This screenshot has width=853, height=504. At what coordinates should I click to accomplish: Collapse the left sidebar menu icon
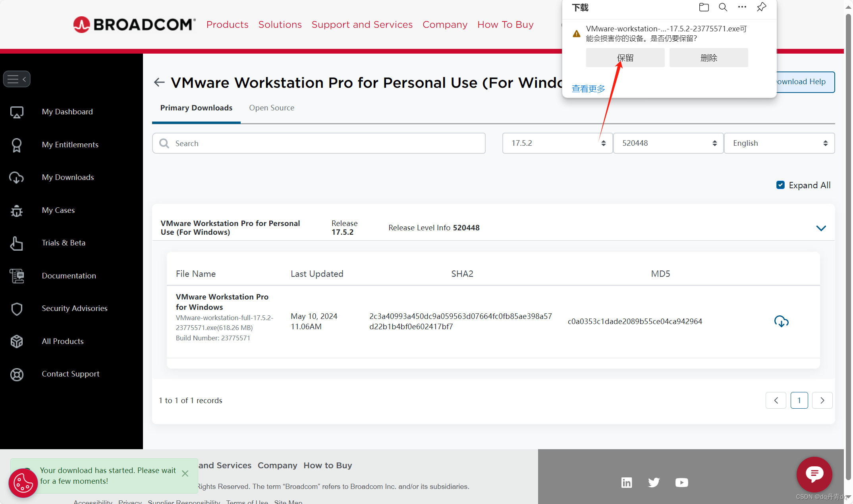17,79
